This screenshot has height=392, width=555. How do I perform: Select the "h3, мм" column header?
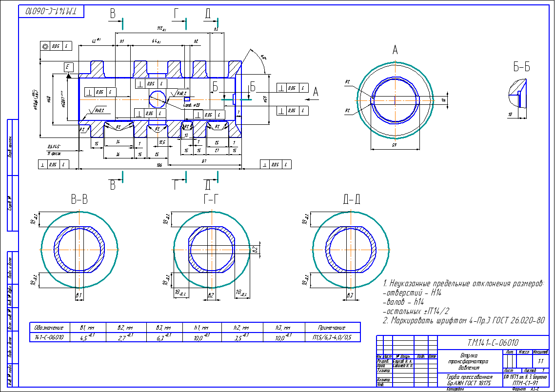[283, 328]
